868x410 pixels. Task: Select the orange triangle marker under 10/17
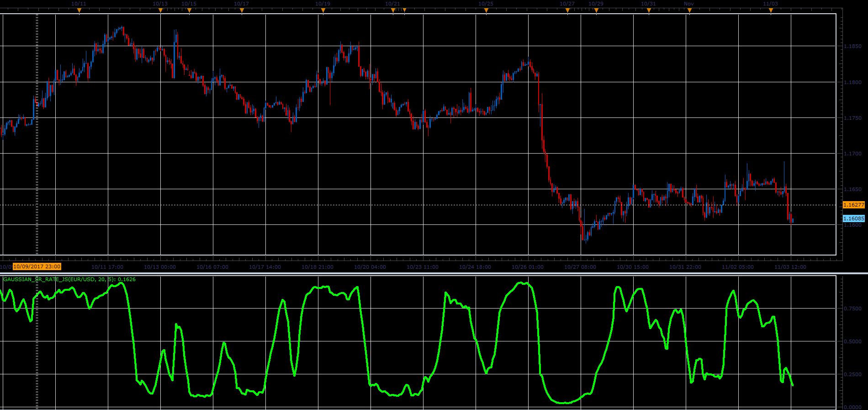242,11
